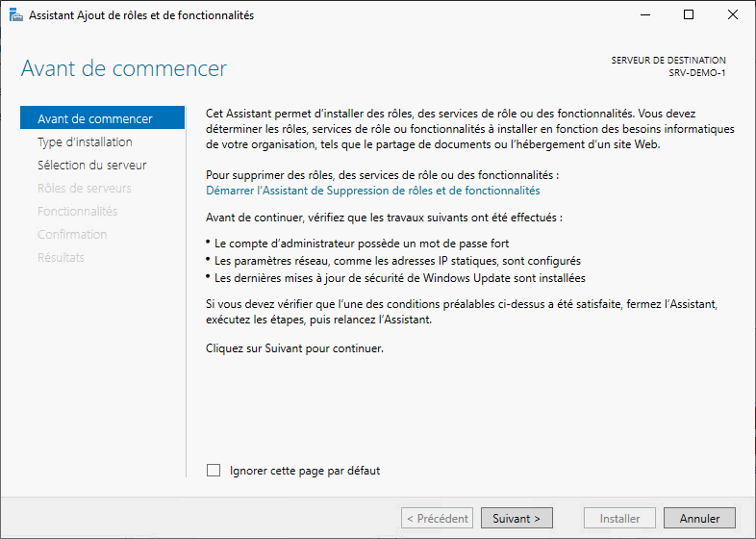Go to the Type d'installation step
The image size is (756, 539).
85,141
